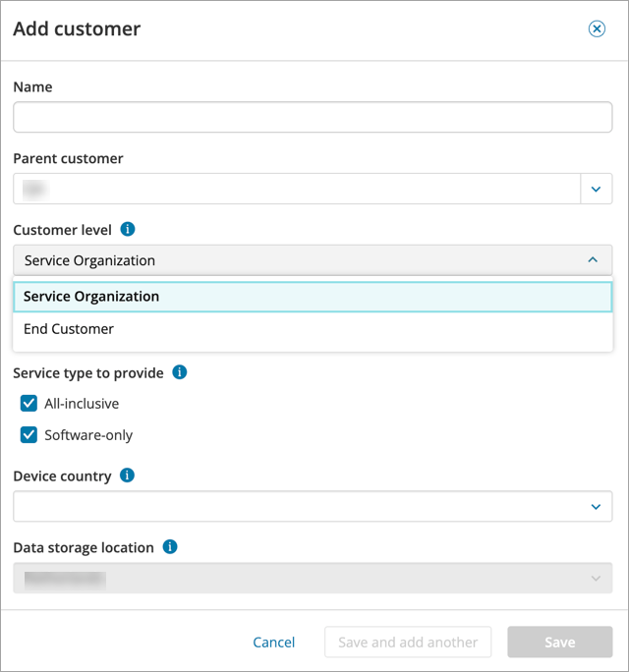This screenshot has width=629, height=672.
Task: Focus the Name text field
Action: 313,118
